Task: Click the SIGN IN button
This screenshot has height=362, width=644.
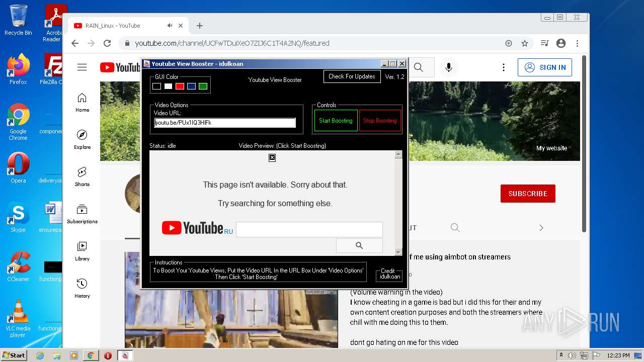Action: tap(545, 67)
